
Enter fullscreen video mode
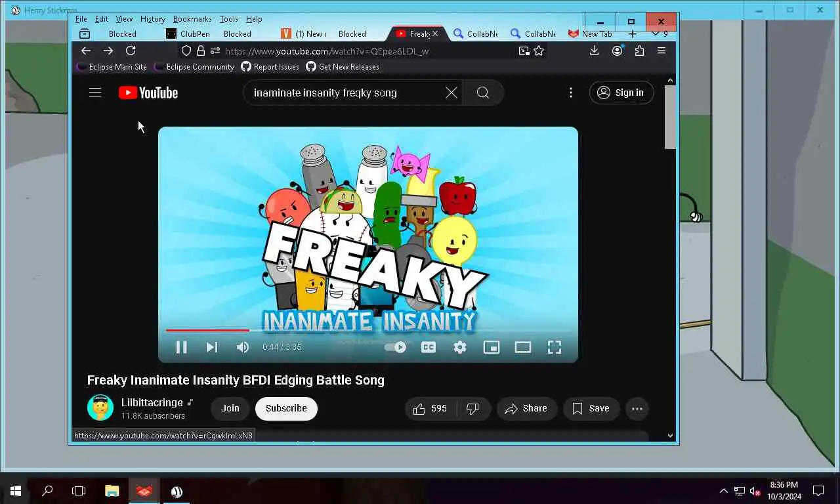pyautogui.click(x=555, y=347)
